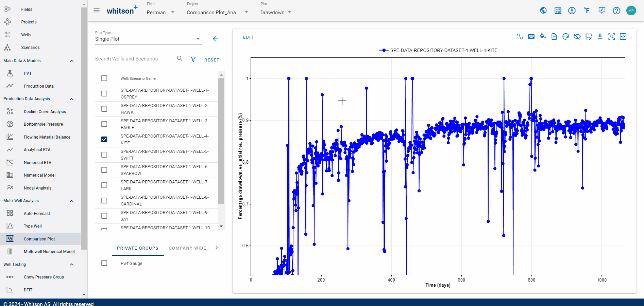Screen dimensions: 644x306
Task: Toggle the crossed-eye hide icon
Action: [577, 37]
